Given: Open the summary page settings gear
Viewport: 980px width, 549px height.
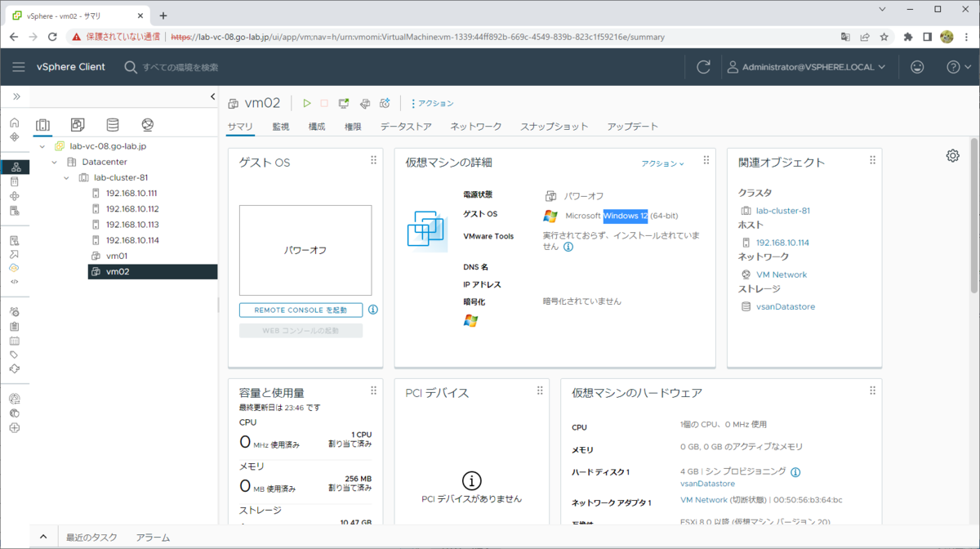Looking at the screenshot, I should click(x=953, y=155).
